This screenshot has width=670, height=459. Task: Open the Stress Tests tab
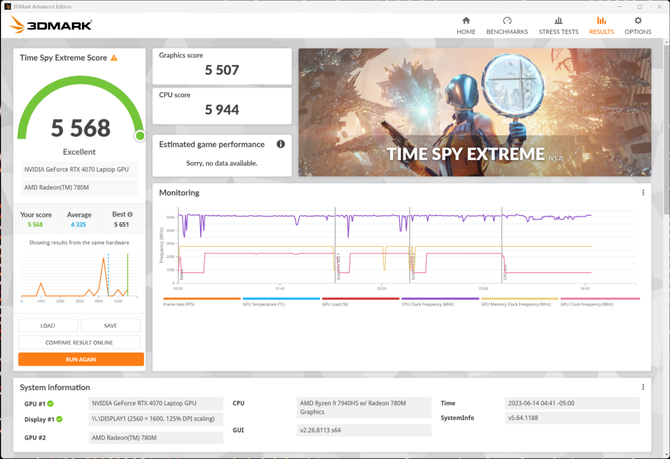558,26
